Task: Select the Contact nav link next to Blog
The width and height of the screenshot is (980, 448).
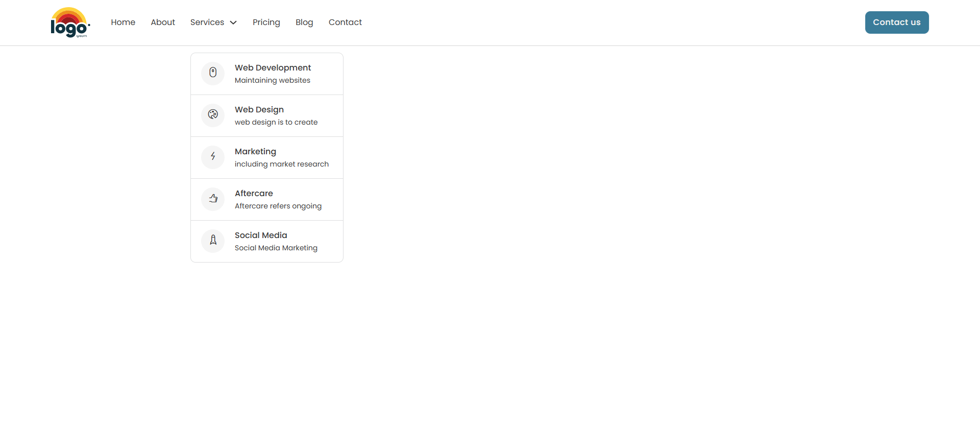Action: click(x=345, y=22)
